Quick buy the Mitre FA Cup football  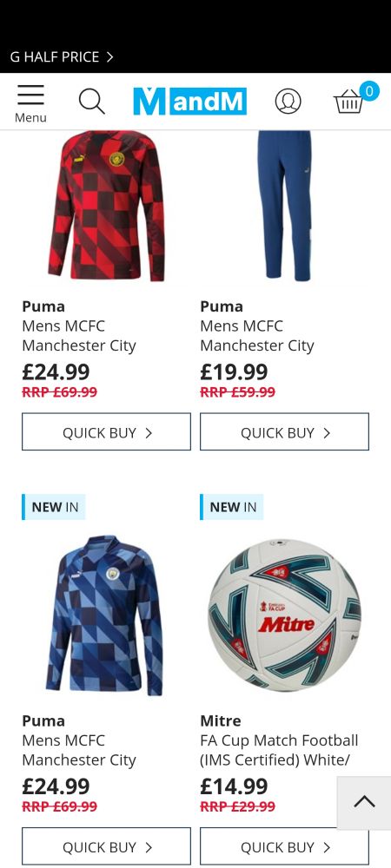point(284,846)
